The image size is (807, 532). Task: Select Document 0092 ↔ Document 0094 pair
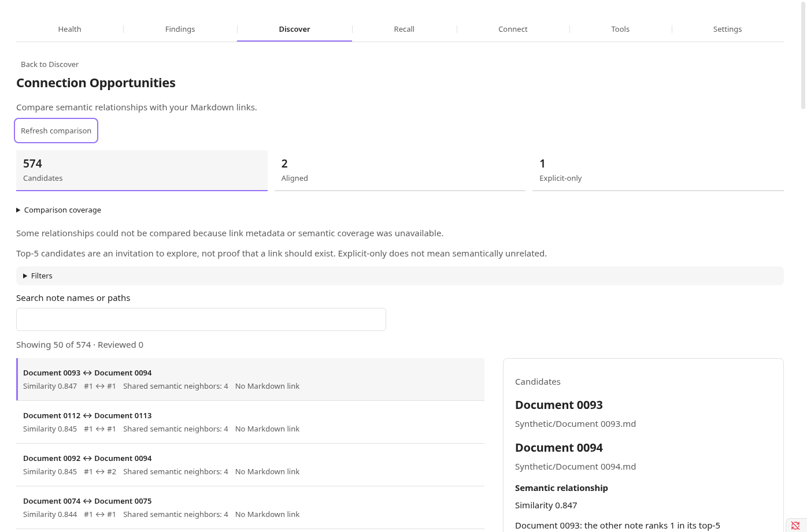click(x=250, y=465)
